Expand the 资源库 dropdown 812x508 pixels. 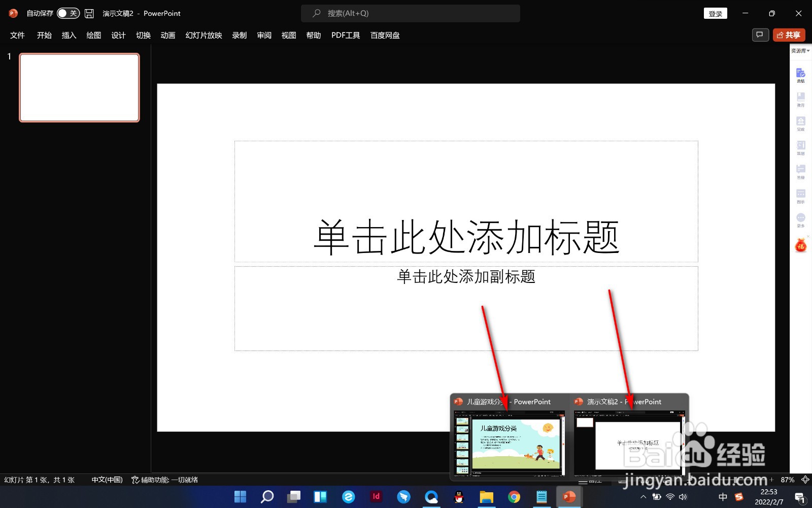800,51
